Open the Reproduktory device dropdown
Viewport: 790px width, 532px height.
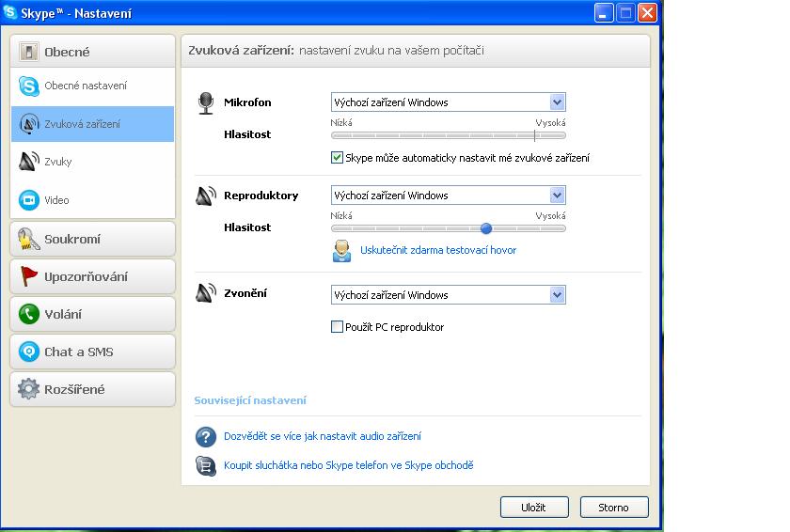pyautogui.click(x=449, y=196)
